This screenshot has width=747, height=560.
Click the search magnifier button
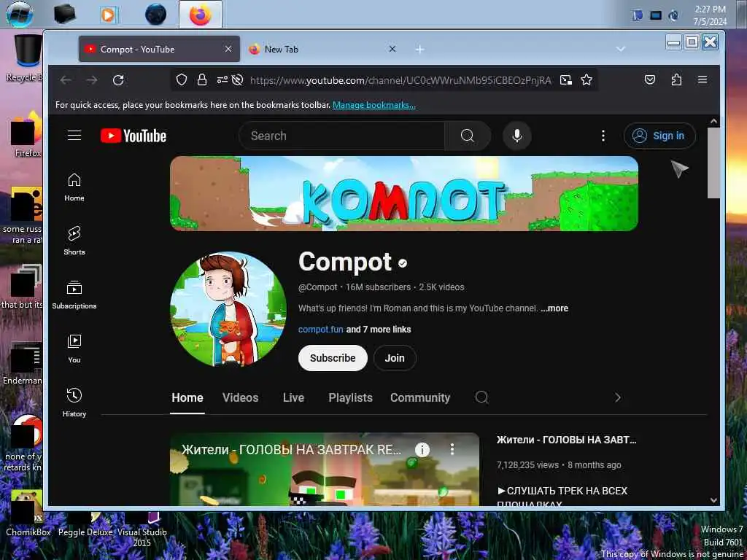pos(468,136)
